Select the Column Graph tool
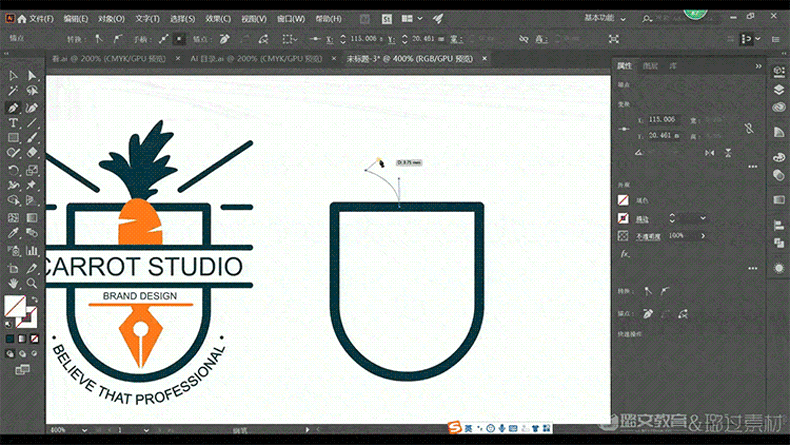This screenshot has height=445, width=790. [x=32, y=250]
